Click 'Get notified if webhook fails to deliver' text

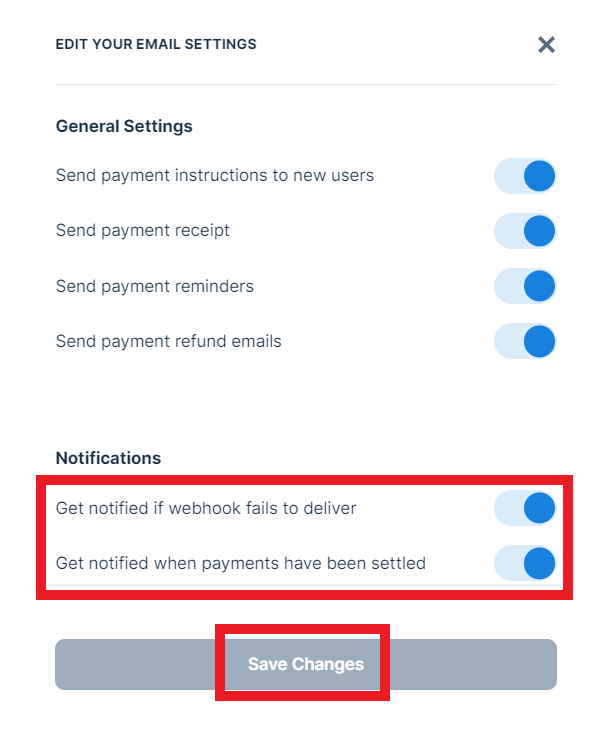point(206,508)
